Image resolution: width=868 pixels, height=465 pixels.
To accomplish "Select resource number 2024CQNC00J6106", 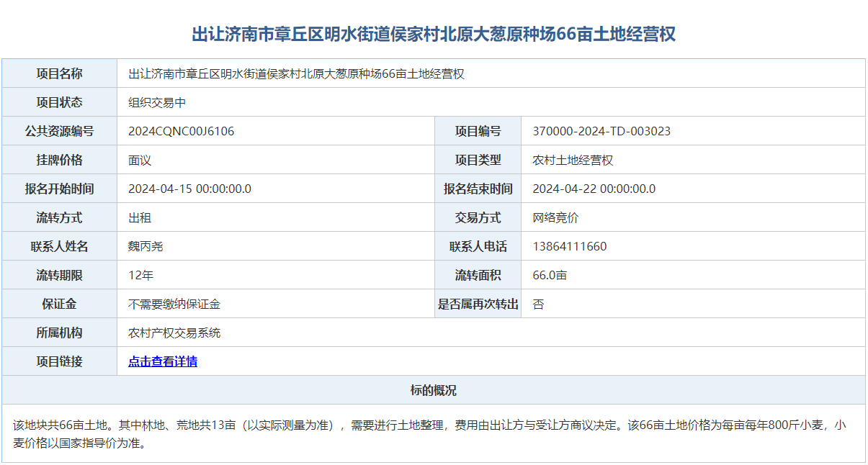I will (182, 131).
